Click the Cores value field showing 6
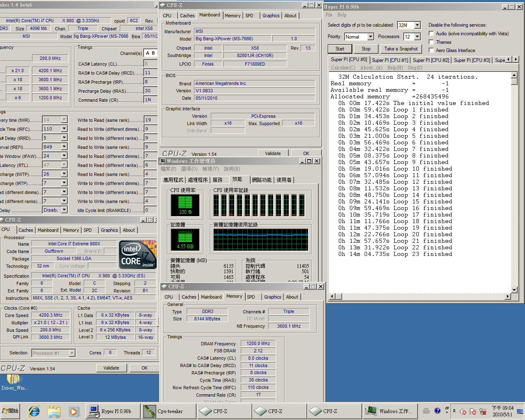Screen dimensions: 525x420 pyautogui.click(x=110, y=352)
